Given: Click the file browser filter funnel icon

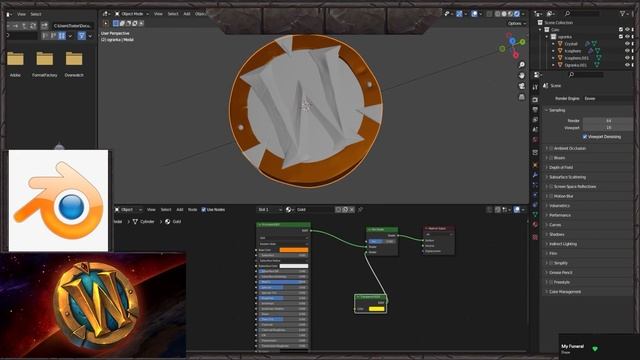Looking at the screenshot, I should [x=82, y=36].
